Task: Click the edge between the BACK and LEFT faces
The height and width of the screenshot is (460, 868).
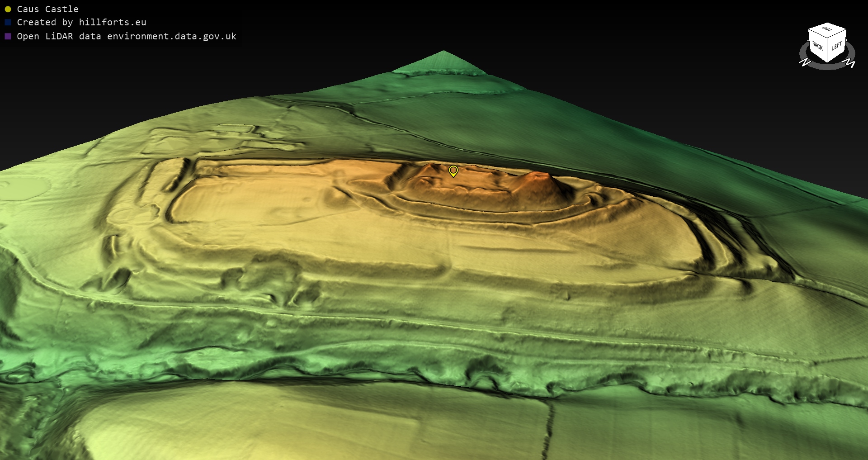Action: click(x=827, y=50)
